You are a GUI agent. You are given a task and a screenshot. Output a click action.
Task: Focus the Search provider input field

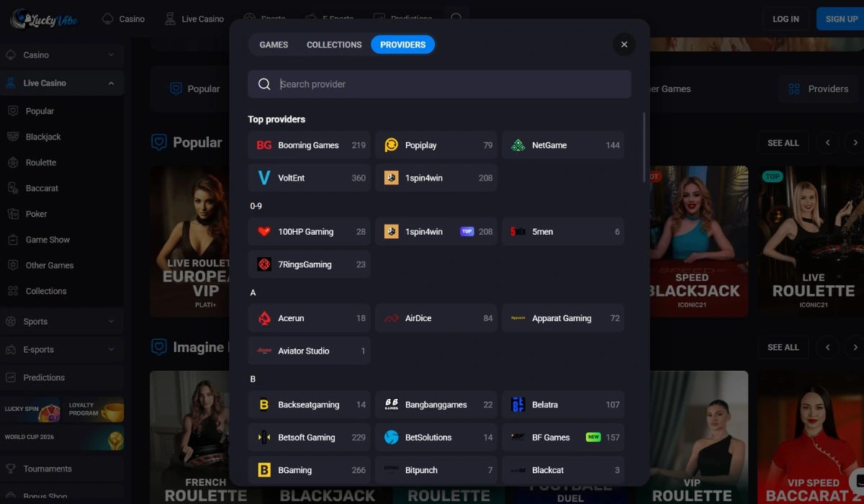click(439, 84)
